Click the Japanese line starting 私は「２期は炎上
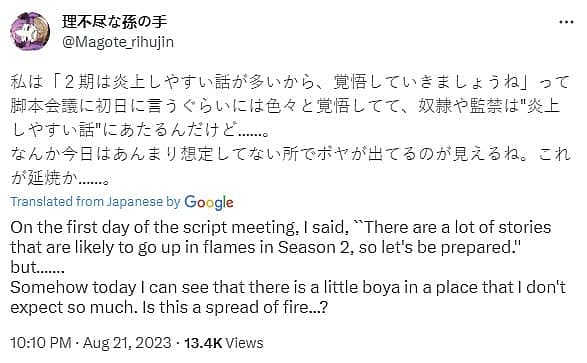The image size is (587, 363). pos(290,82)
